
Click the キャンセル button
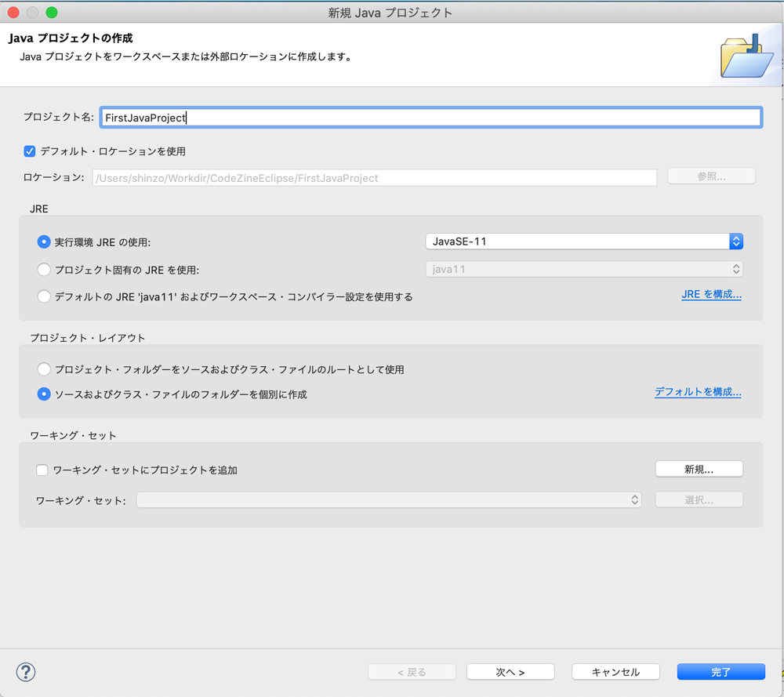pos(615,672)
